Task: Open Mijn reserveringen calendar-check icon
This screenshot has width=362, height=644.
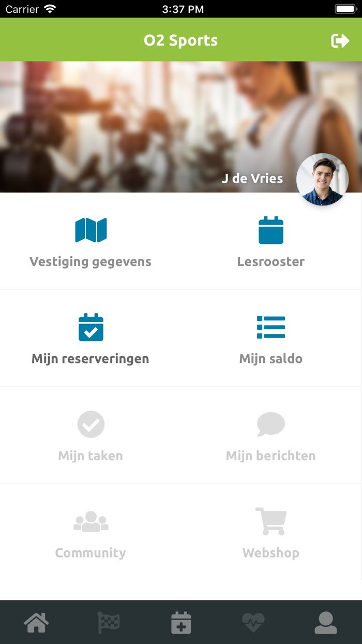Action: pyautogui.click(x=90, y=327)
